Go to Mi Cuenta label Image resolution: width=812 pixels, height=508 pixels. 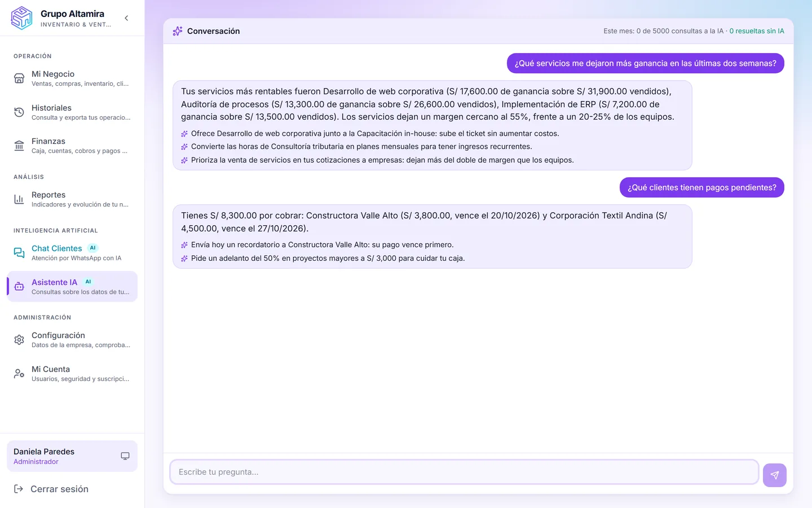tap(51, 369)
